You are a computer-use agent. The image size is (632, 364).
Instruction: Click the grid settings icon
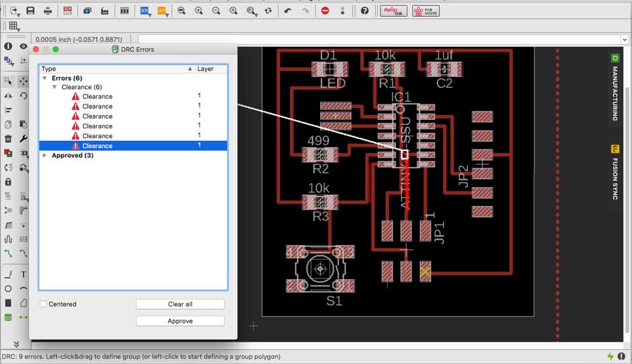[13, 27]
